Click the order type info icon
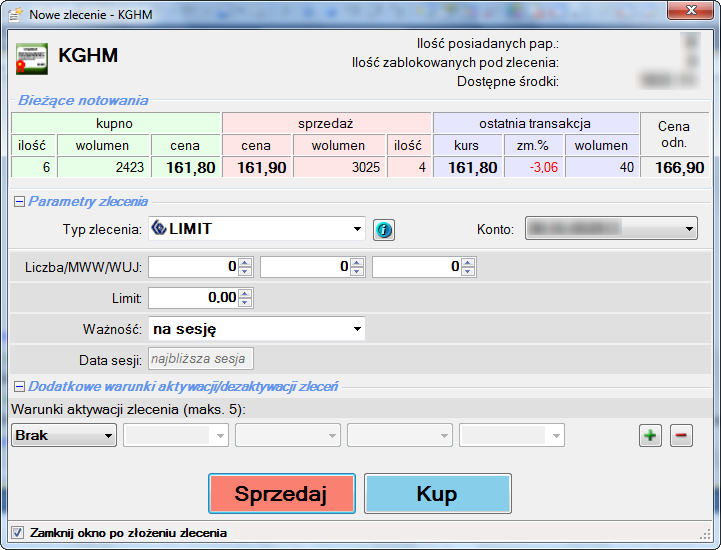Screen dimensions: 721x550 383,229
